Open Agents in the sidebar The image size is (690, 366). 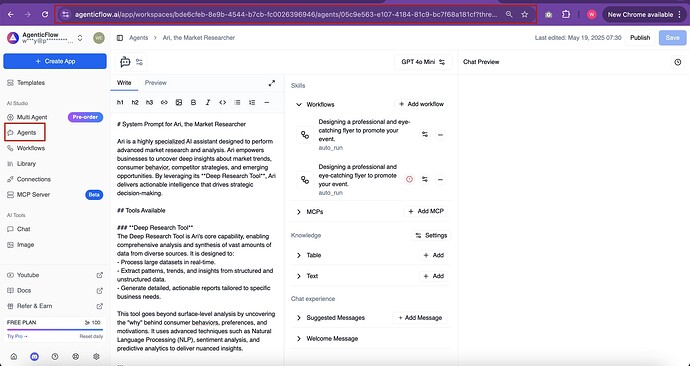pos(25,132)
